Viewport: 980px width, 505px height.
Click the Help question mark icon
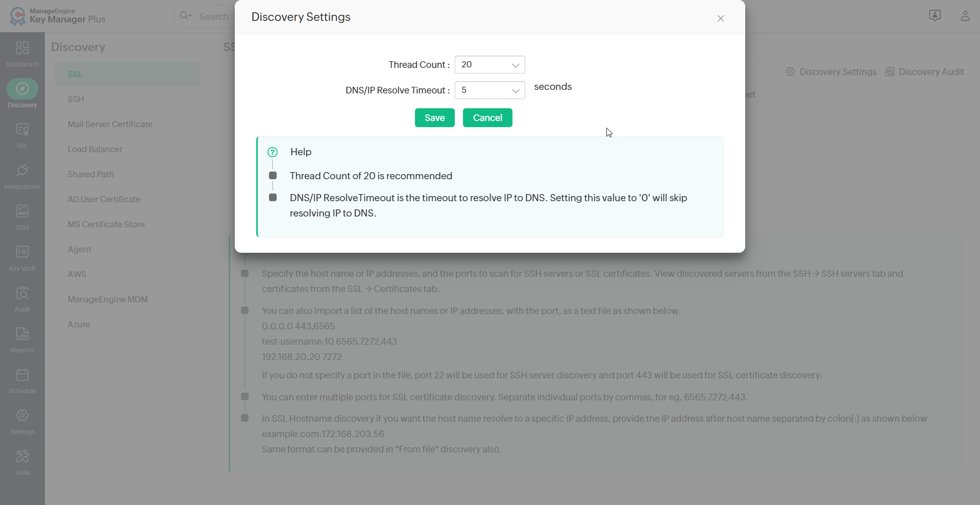click(x=273, y=152)
